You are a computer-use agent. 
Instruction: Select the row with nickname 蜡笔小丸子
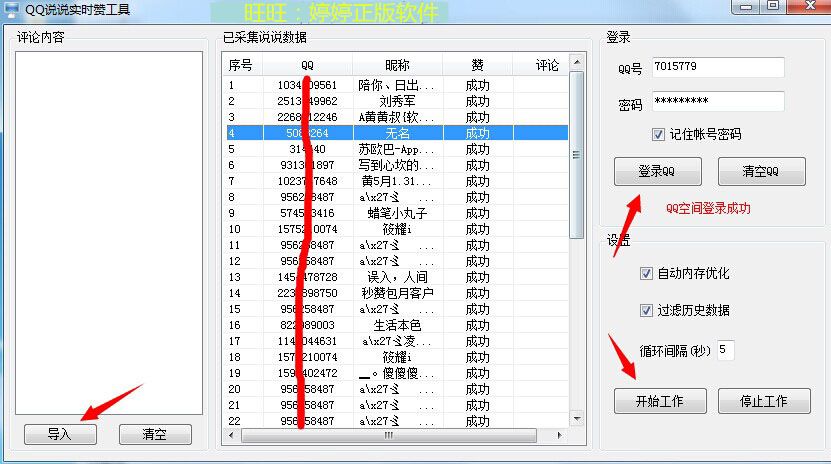tap(397, 212)
